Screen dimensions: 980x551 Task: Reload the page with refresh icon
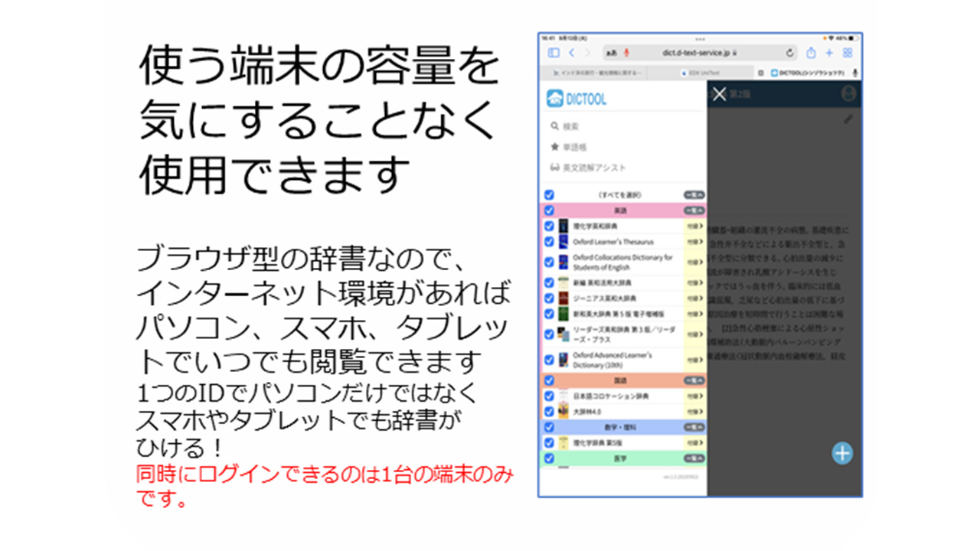(790, 53)
